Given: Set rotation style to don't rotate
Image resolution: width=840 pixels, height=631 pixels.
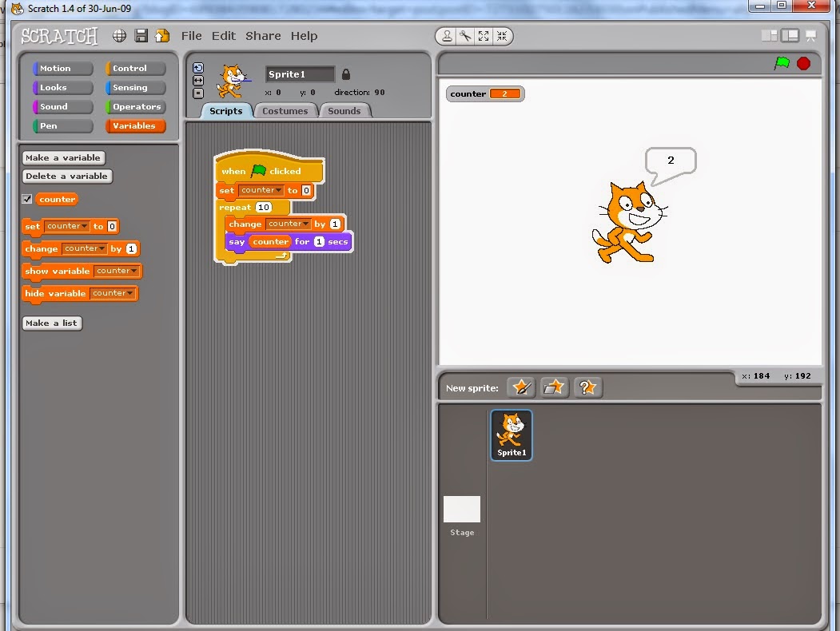Looking at the screenshot, I should click(198, 93).
